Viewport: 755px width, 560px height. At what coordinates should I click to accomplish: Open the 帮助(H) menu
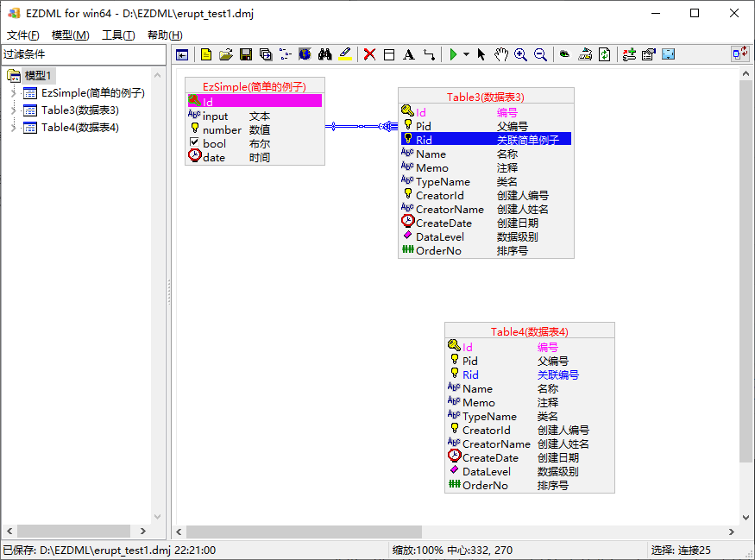coord(165,35)
